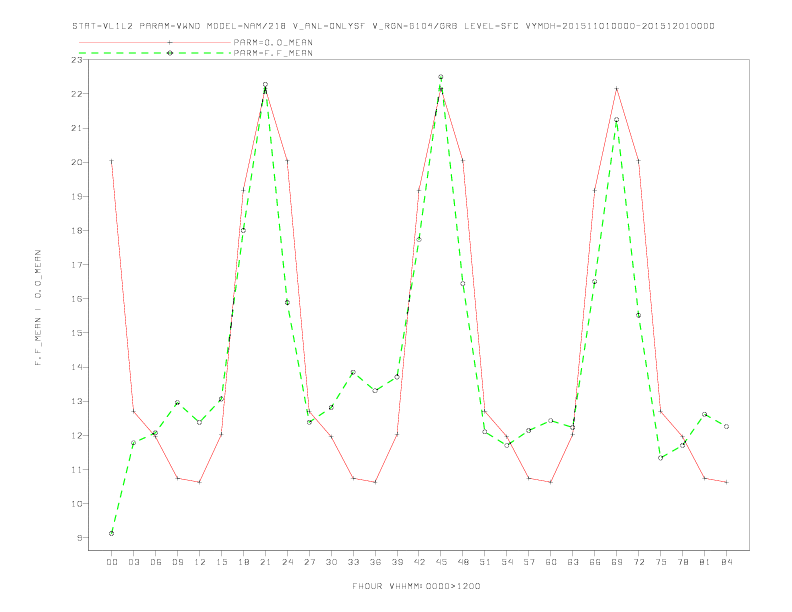Viewport: 792px width, 612px height.
Task: Click the x-axis hour label 06
Action: 156,562
